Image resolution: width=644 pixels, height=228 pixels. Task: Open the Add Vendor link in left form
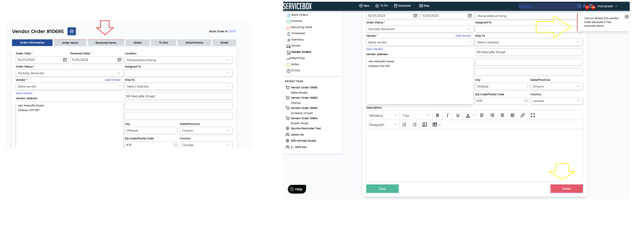[x=113, y=80]
